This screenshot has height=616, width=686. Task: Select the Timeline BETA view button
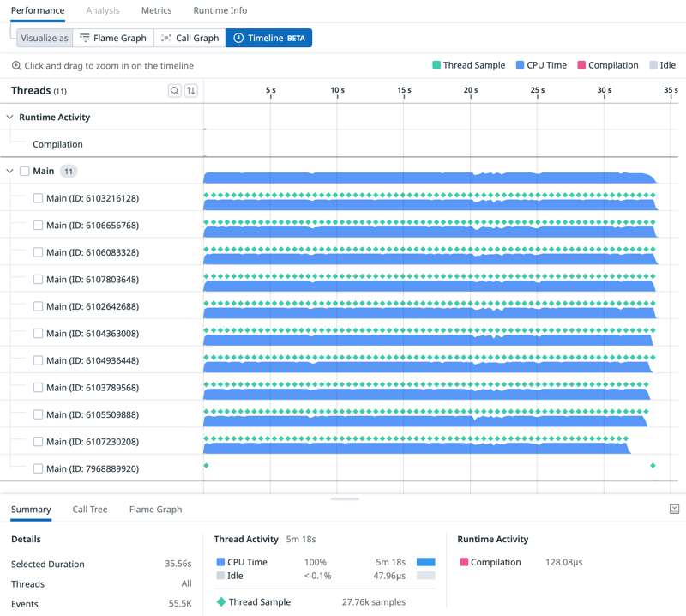[268, 38]
